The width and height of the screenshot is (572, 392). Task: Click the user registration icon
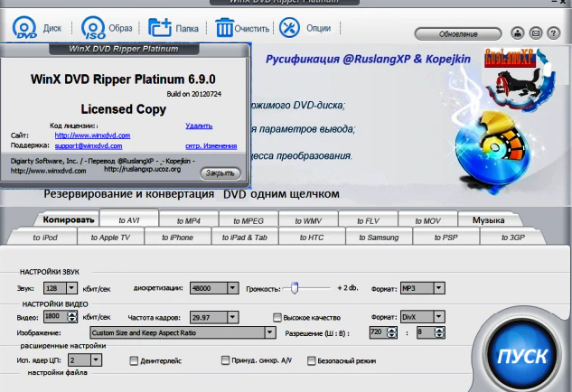coord(518,33)
